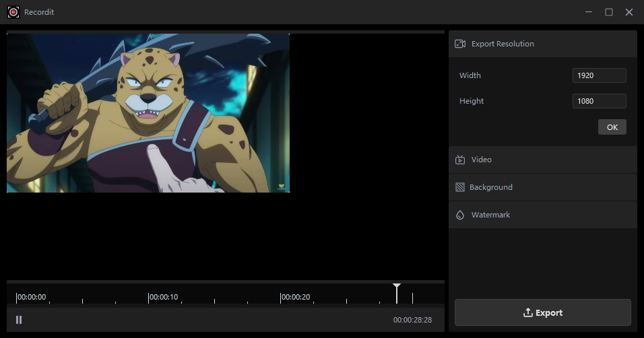The height and width of the screenshot is (338, 644).
Task: Click the Background hatched pattern icon
Action: tap(460, 188)
